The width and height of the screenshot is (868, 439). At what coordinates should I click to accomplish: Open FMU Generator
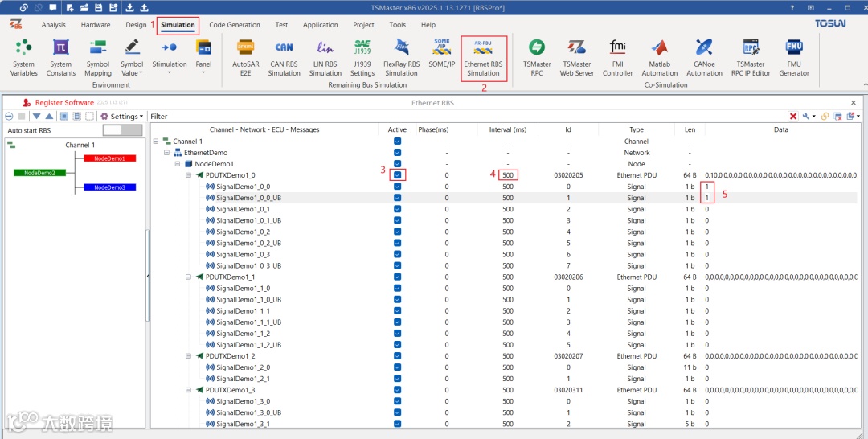coord(794,58)
